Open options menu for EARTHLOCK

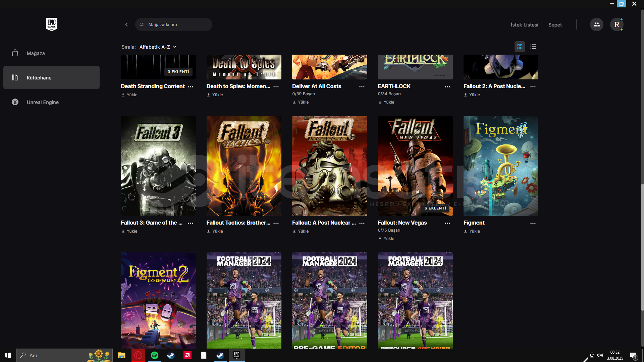pyautogui.click(x=447, y=86)
